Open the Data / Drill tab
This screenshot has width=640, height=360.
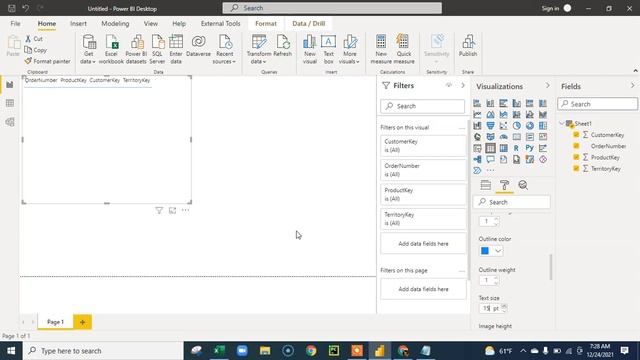[x=309, y=24]
